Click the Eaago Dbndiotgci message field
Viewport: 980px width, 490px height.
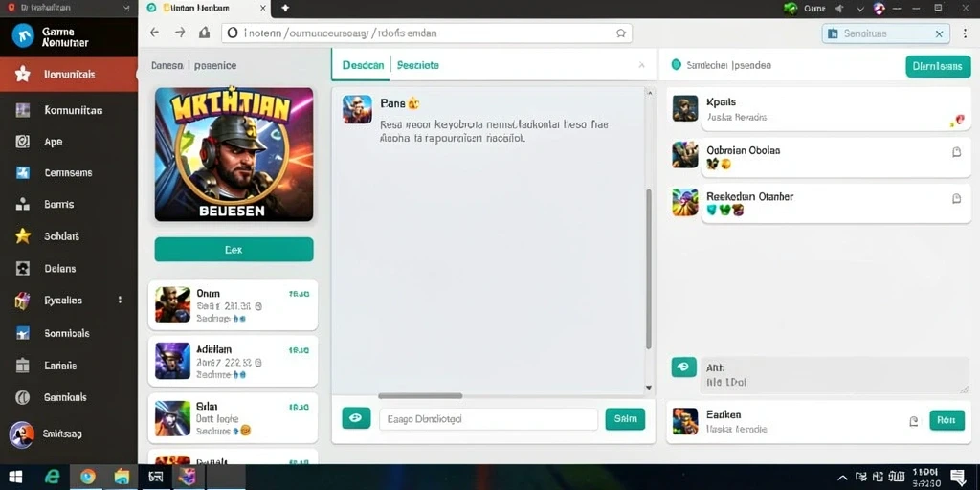(x=488, y=419)
